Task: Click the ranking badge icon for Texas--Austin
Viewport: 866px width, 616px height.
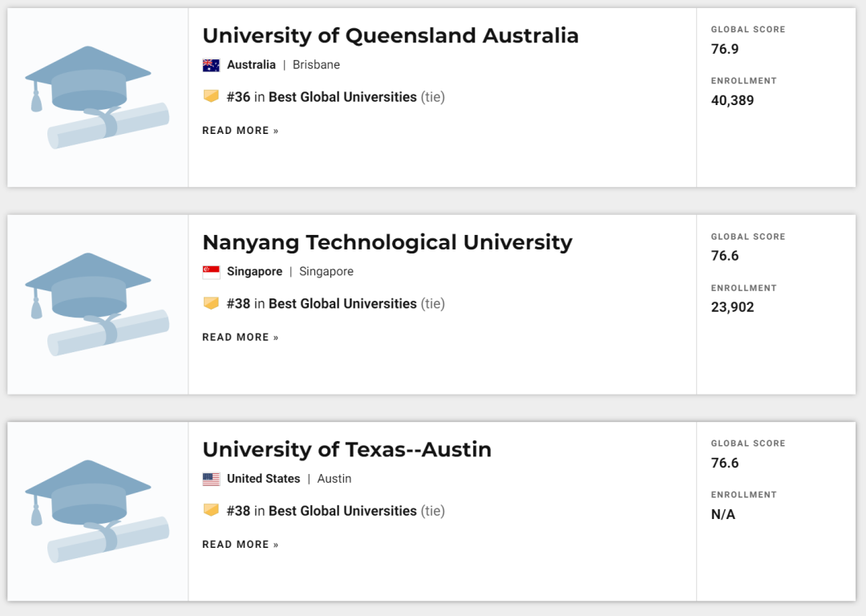Action: click(211, 510)
